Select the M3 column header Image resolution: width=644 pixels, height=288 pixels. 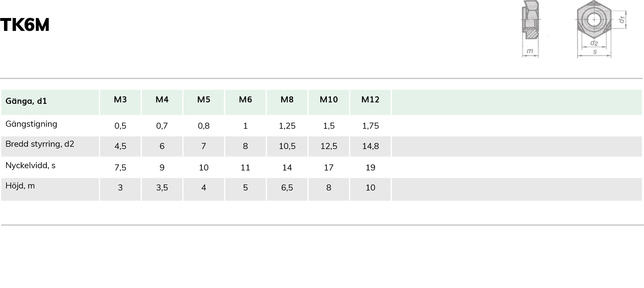tap(120, 100)
